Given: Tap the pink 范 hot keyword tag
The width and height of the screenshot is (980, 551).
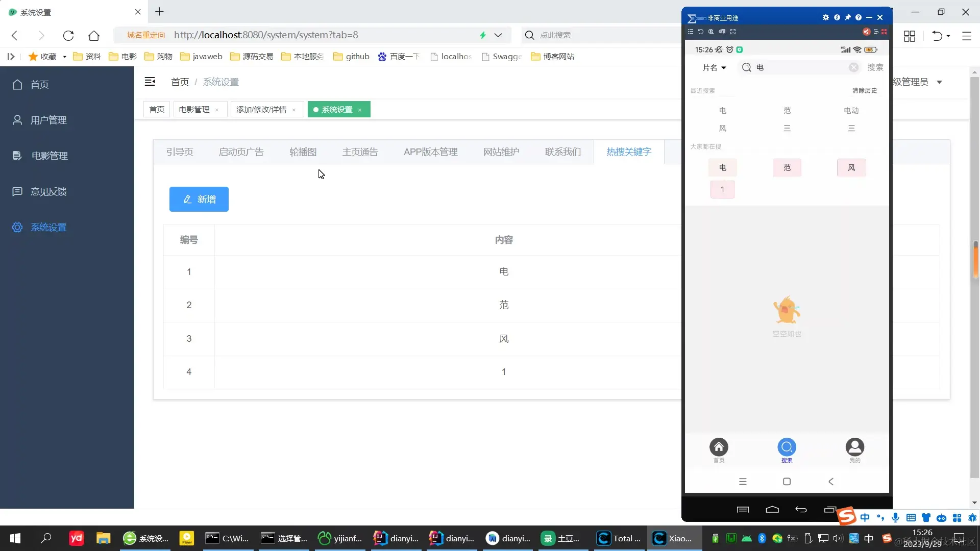Looking at the screenshot, I should (x=787, y=167).
